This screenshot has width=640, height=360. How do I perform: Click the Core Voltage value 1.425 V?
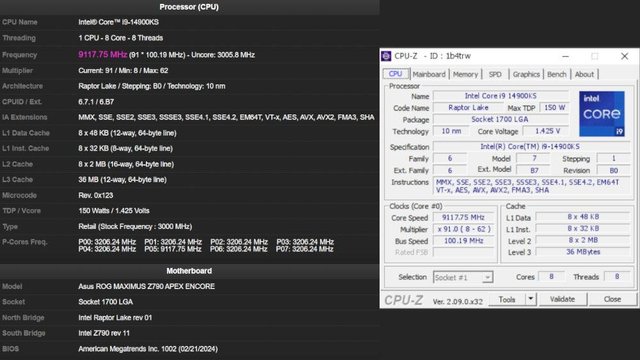tap(547, 131)
